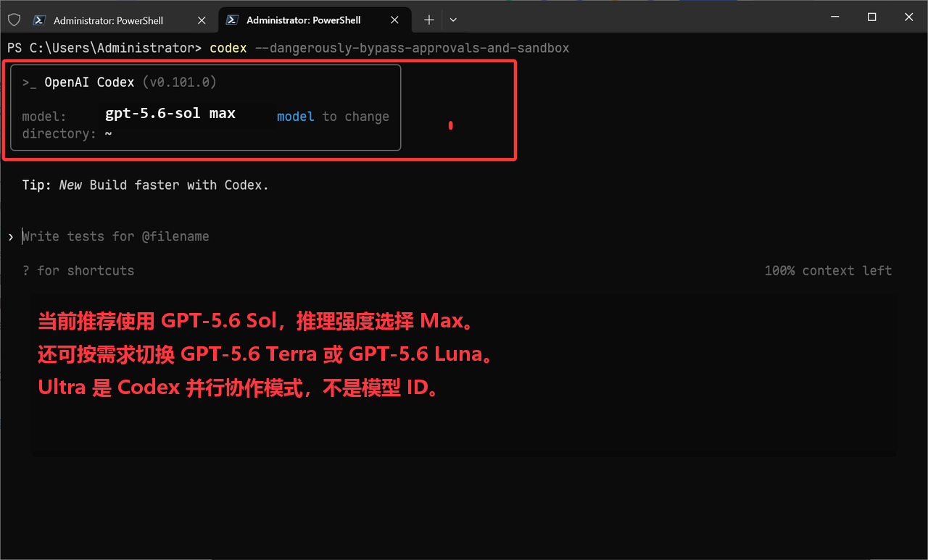Close the first PowerShell tab

[x=202, y=20]
